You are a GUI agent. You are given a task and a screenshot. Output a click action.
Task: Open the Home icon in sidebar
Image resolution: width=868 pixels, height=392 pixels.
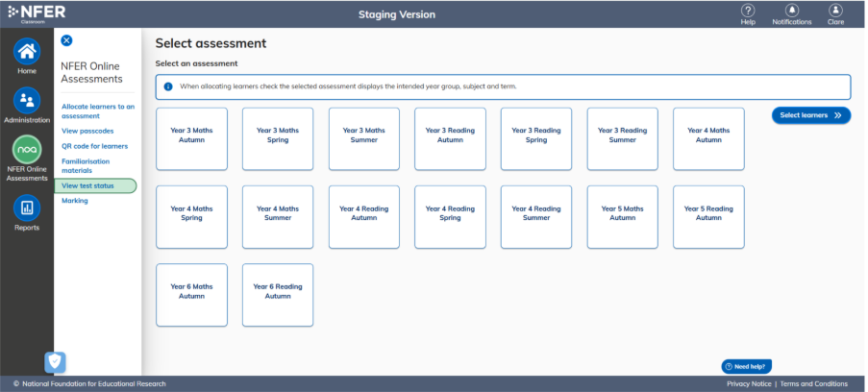coord(27,52)
